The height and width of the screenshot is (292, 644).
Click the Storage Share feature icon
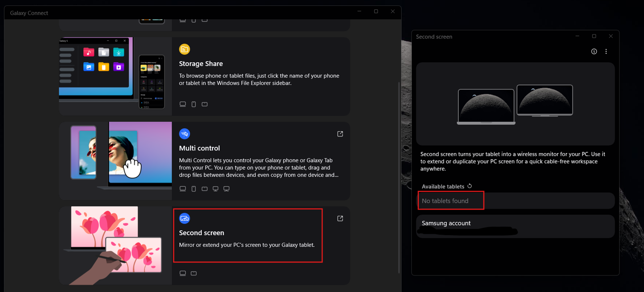[x=184, y=49]
